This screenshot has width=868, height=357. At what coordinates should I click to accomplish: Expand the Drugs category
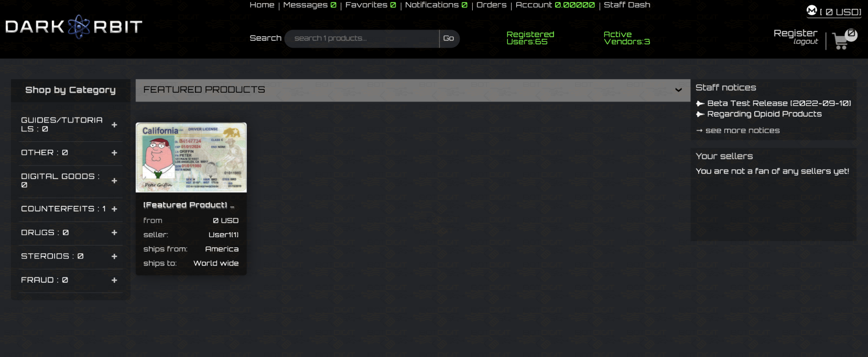[x=114, y=232]
